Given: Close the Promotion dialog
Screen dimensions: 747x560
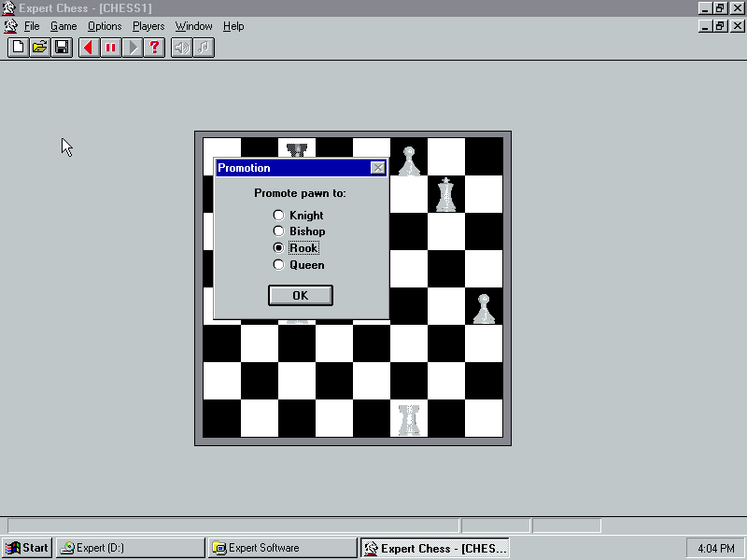Looking at the screenshot, I should pos(378,168).
